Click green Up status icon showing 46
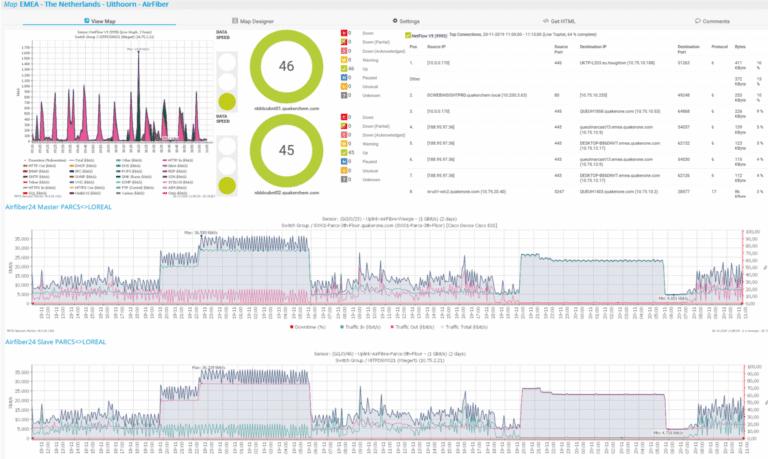The width and height of the screenshot is (768, 459). (x=344, y=69)
